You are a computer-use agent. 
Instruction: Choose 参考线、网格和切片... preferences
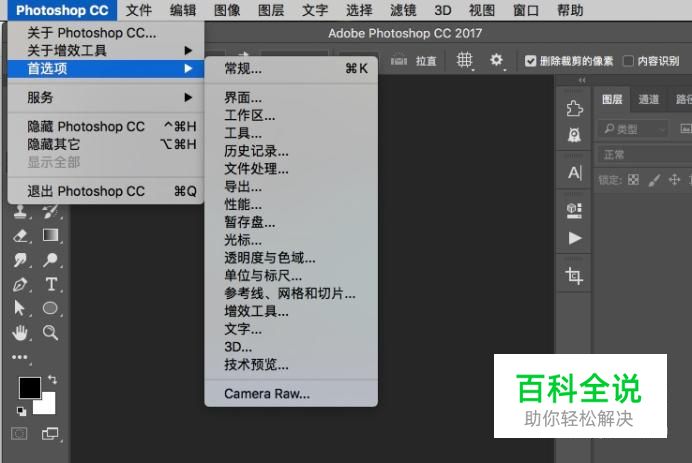point(291,294)
